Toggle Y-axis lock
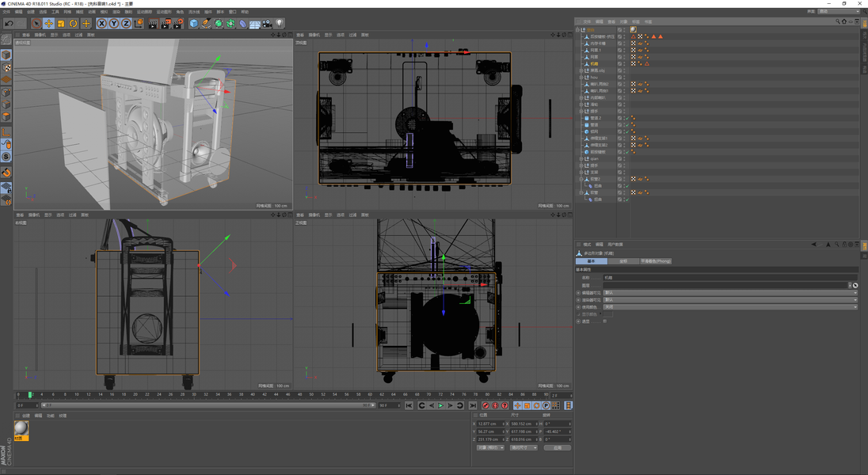Image resolution: width=868 pixels, height=475 pixels. pyautogui.click(x=113, y=24)
